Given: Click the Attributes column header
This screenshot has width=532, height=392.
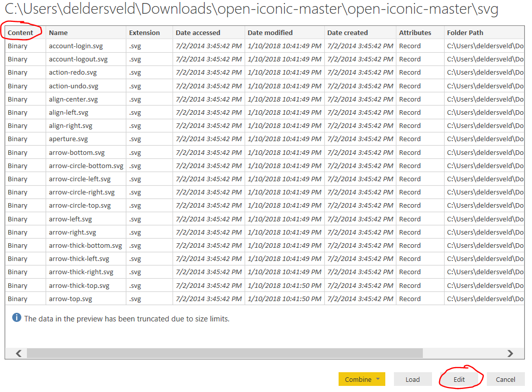Looking at the screenshot, I should pyautogui.click(x=415, y=32).
